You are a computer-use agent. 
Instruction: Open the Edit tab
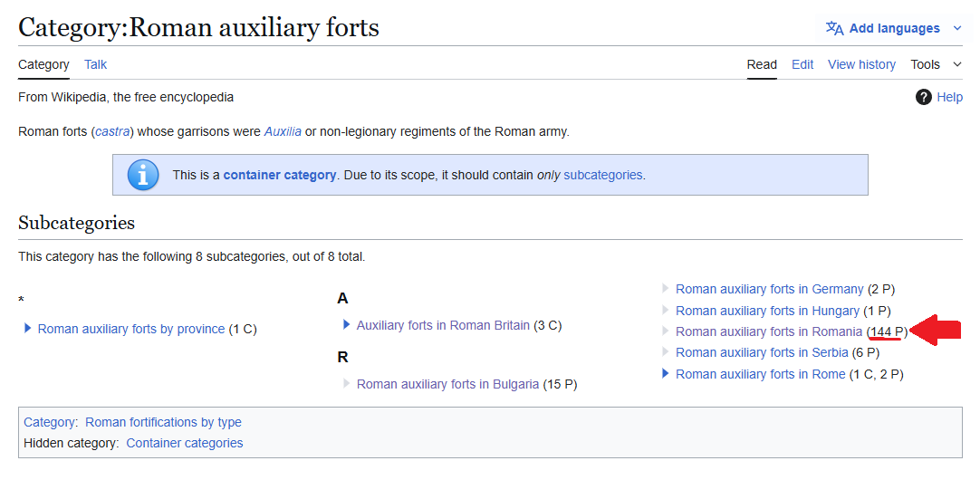802,64
